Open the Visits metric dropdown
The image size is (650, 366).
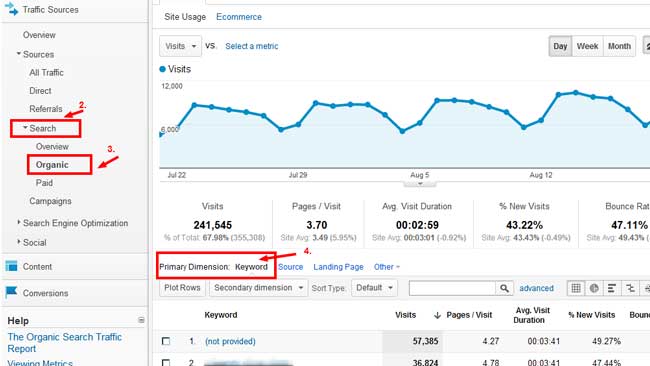(180, 46)
